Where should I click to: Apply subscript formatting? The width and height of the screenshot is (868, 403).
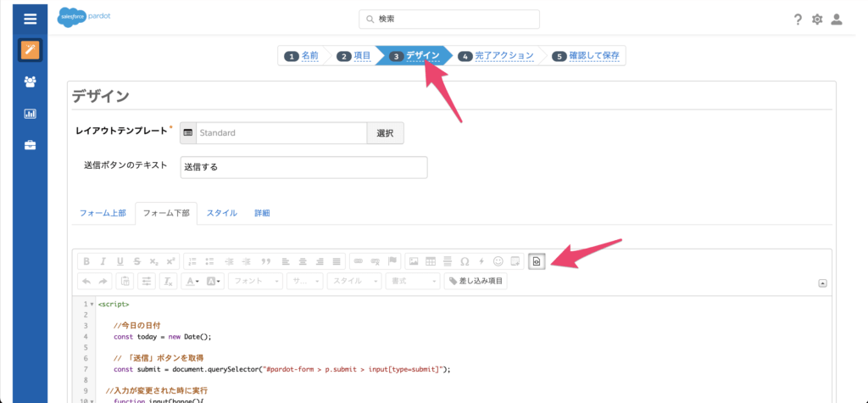pos(154,261)
